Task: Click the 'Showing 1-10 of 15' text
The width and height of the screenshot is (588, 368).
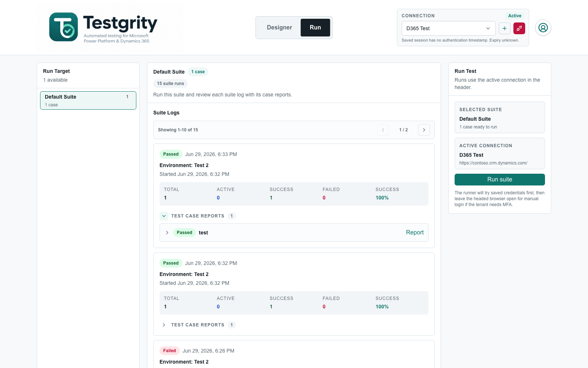Action: click(x=178, y=130)
